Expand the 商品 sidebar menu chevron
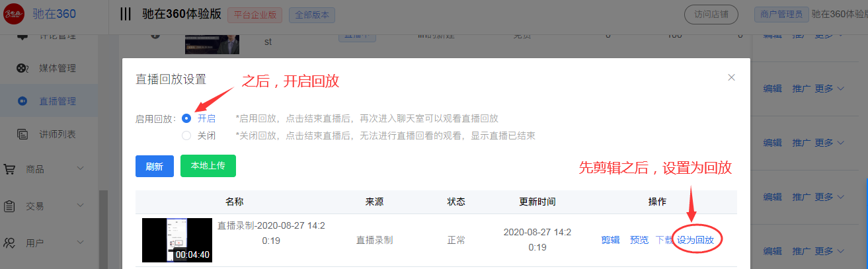Screen dimensions: 868x269 81,169
